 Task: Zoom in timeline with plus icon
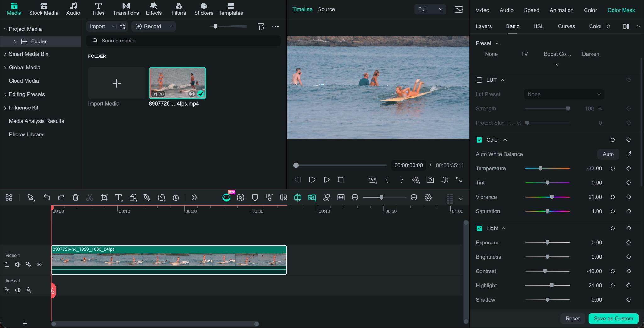(x=414, y=197)
